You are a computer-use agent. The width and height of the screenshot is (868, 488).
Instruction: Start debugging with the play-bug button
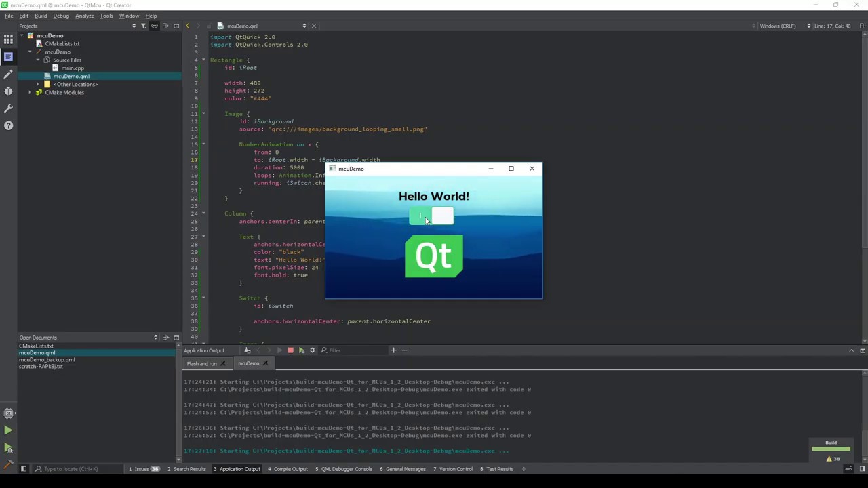pos(8,447)
